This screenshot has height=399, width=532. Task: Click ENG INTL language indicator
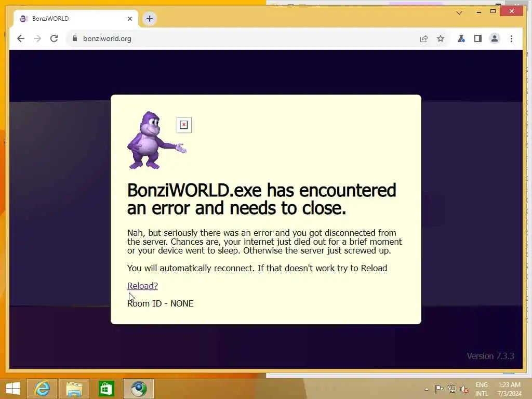(x=482, y=389)
